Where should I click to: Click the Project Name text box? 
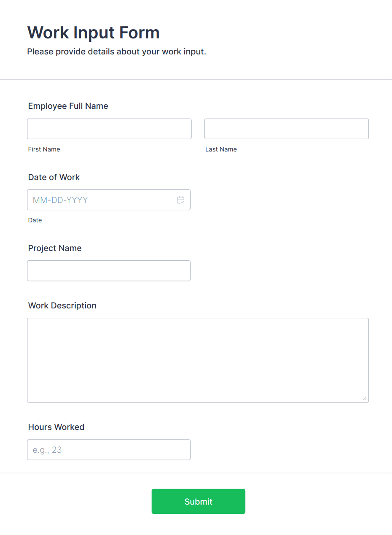coord(109,270)
